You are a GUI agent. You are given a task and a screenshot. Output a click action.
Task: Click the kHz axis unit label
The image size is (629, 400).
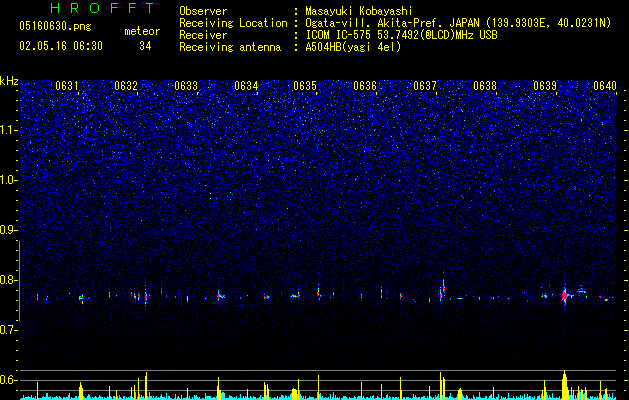click(x=9, y=81)
